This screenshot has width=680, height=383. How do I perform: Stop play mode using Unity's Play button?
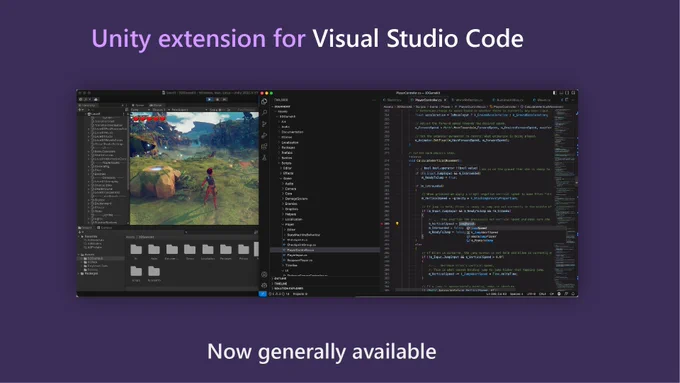click(209, 99)
